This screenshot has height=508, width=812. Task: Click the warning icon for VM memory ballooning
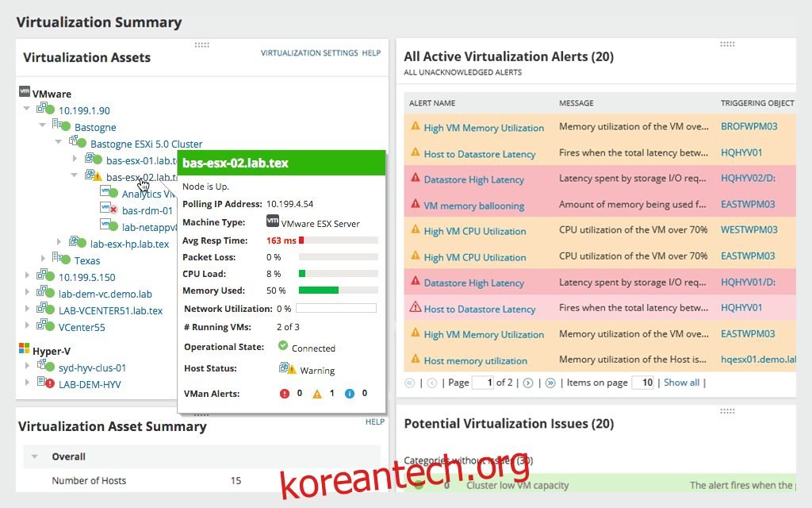(415, 205)
